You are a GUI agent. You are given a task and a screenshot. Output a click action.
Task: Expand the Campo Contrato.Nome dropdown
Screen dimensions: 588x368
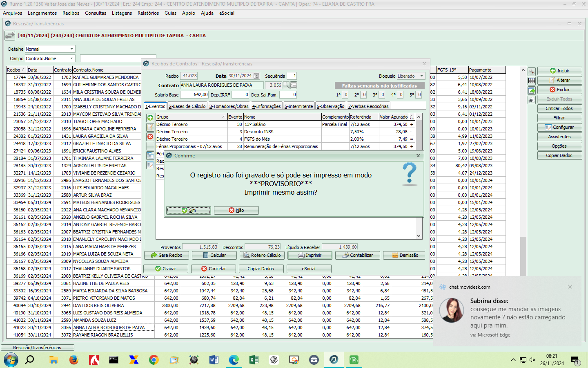71,58
